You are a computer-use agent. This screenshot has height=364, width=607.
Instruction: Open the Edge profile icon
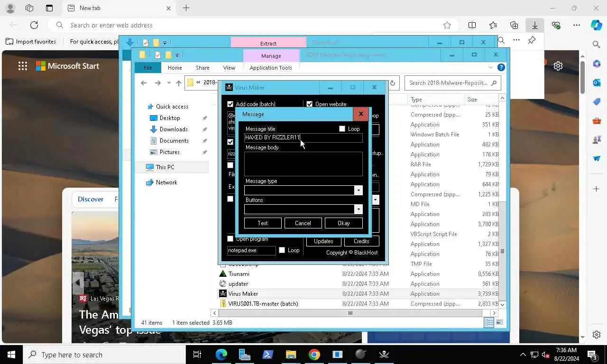tap(10, 8)
